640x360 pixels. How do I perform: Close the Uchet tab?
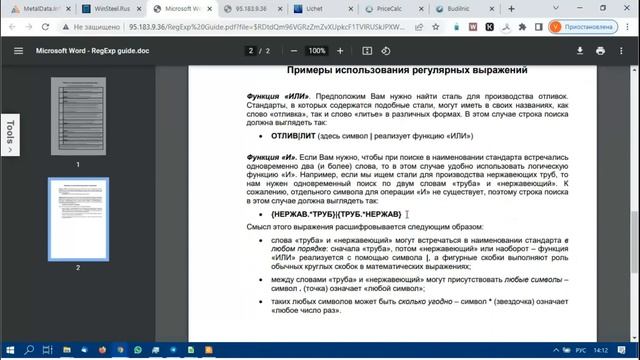click(x=351, y=9)
